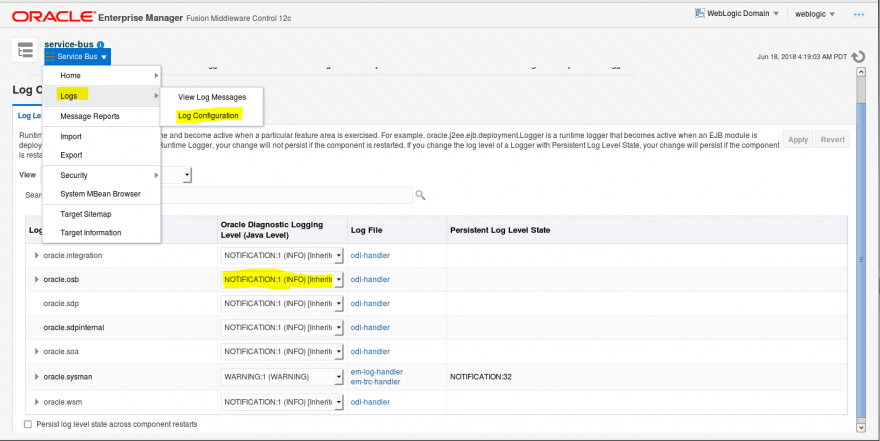Select Logs menu item
880x441 pixels.
pos(102,96)
